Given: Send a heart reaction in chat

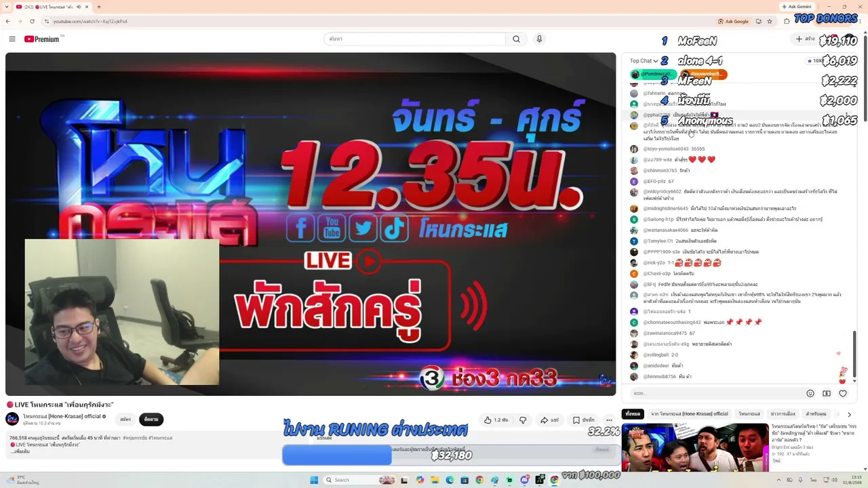Looking at the screenshot, I should pos(843,394).
